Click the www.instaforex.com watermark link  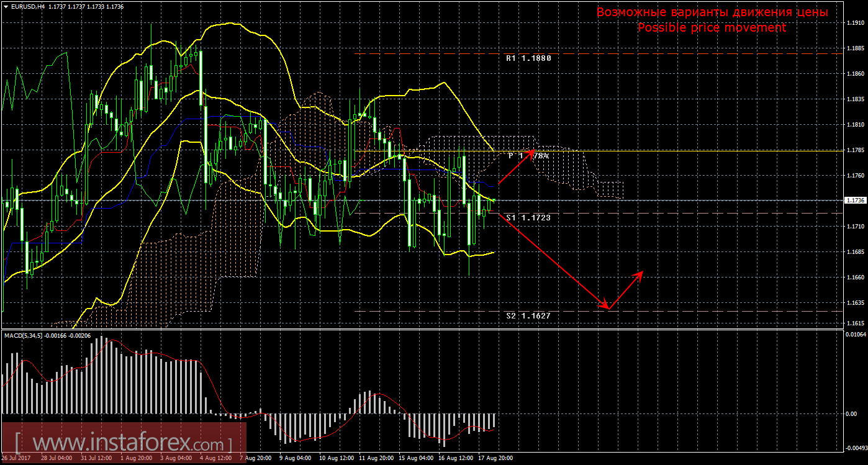[x=123, y=444]
